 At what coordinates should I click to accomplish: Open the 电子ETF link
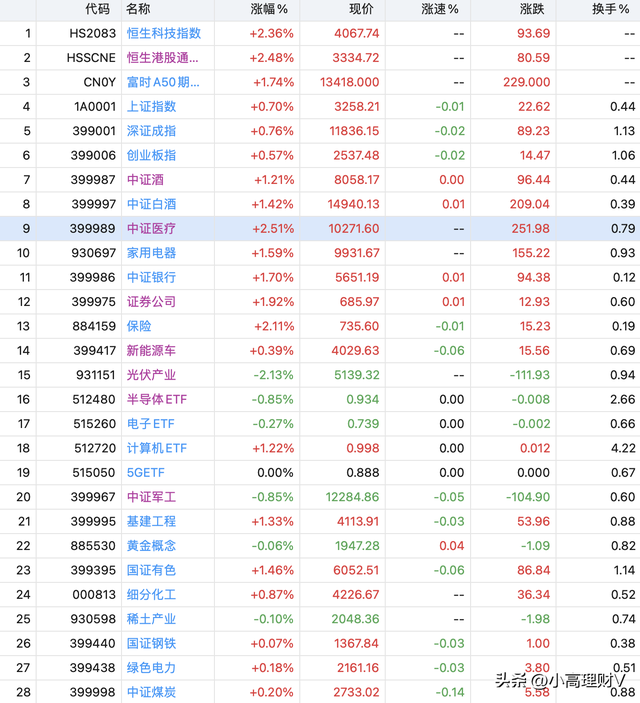pyautogui.click(x=150, y=424)
